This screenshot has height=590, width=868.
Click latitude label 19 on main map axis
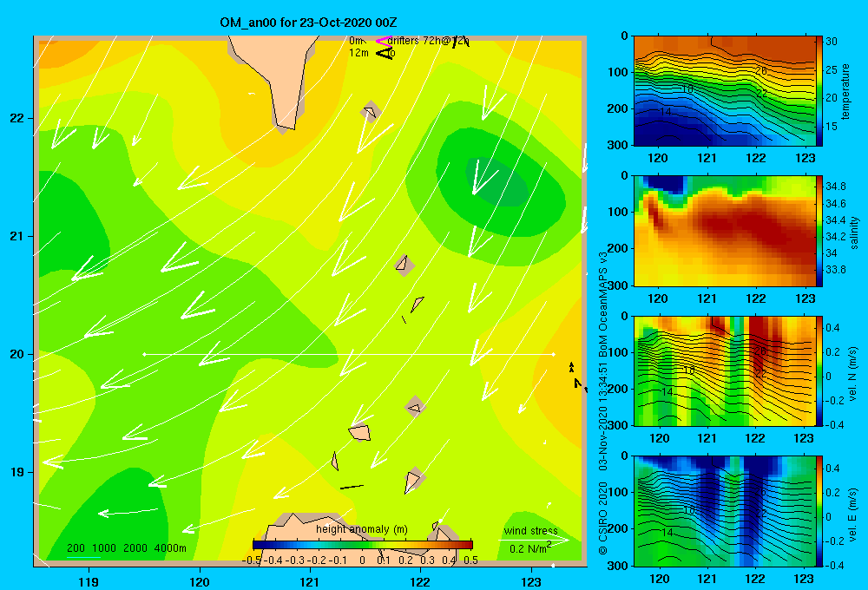pyautogui.click(x=17, y=472)
